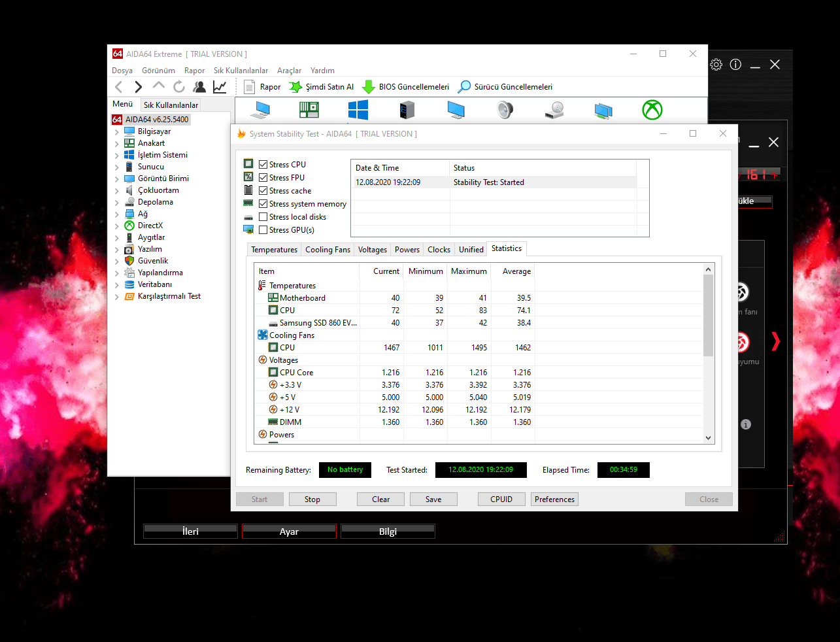Open the display monitor icon in content pane
Viewport: 840px width, 642px height.
(456, 110)
